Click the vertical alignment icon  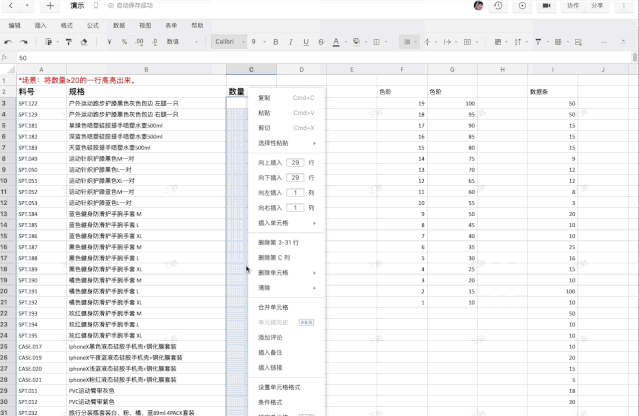tap(427, 42)
